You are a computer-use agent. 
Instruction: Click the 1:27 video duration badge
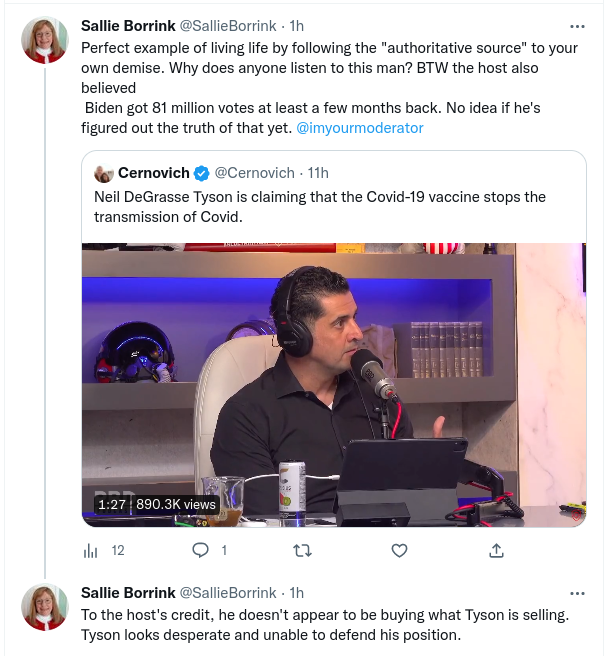[x=112, y=505]
